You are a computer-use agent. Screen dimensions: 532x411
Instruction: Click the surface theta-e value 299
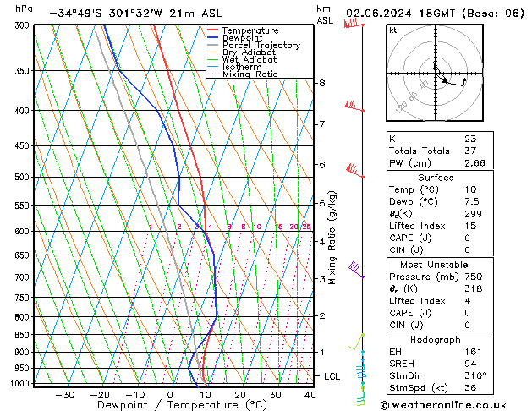tap(474, 214)
